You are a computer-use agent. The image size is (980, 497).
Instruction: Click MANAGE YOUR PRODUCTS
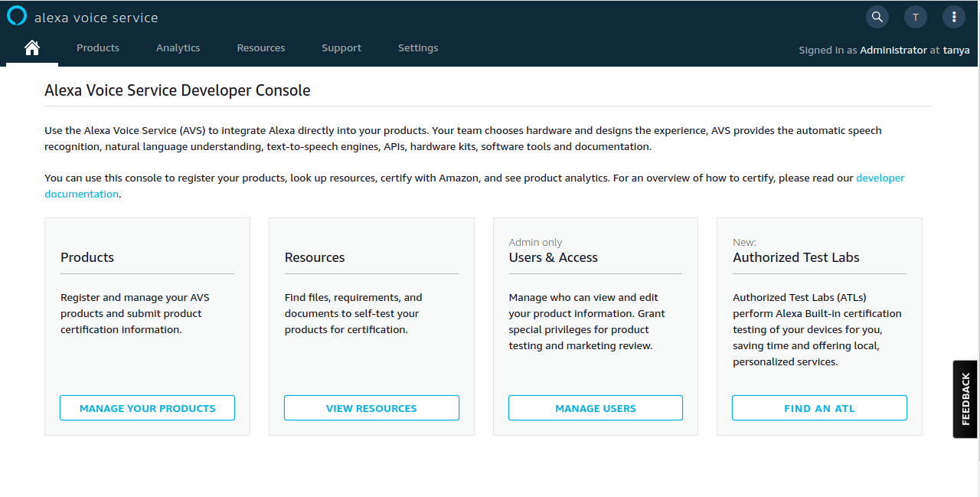[147, 407]
